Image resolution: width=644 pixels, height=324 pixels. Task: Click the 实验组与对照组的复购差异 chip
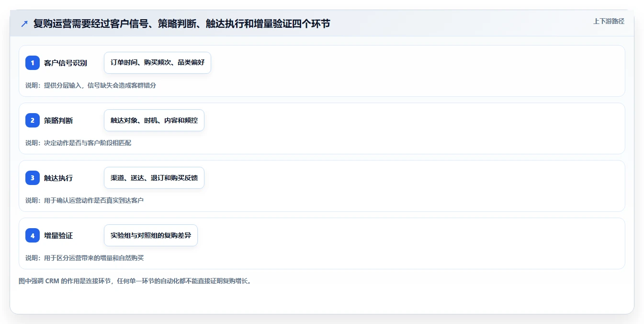click(151, 235)
